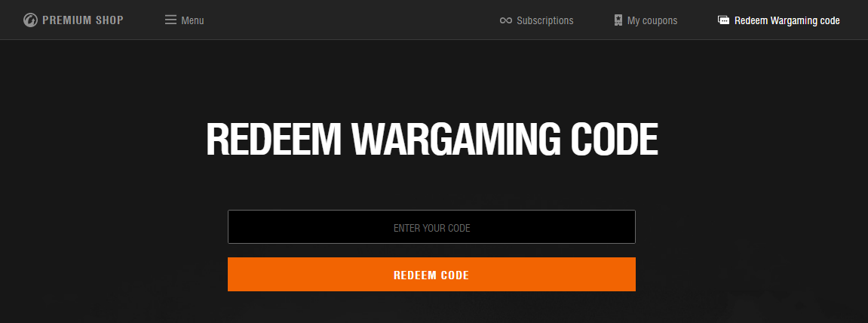868x323 pixels.
Task: Open the Menu label in header
Action: (192, 20)
